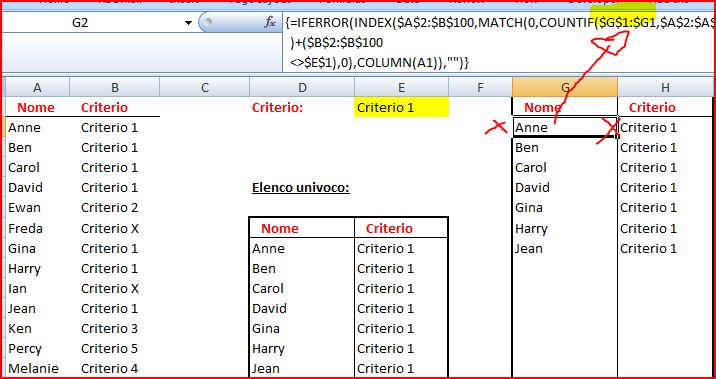Viewport: 716px width, 379px height.
Task: Select 'Criterio 1' in column E beside Gina
Action: coord(385,329)
